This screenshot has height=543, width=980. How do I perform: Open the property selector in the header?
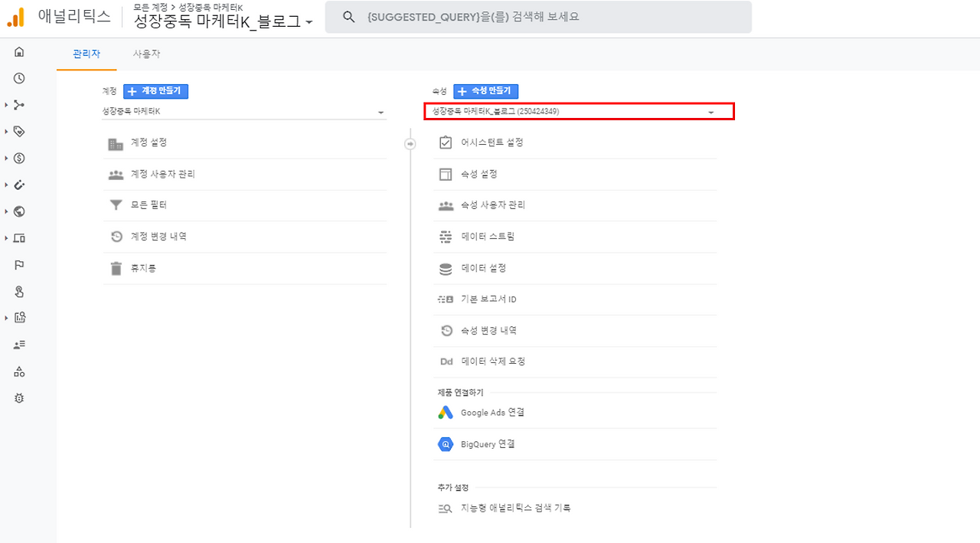(x=224, y=21)
